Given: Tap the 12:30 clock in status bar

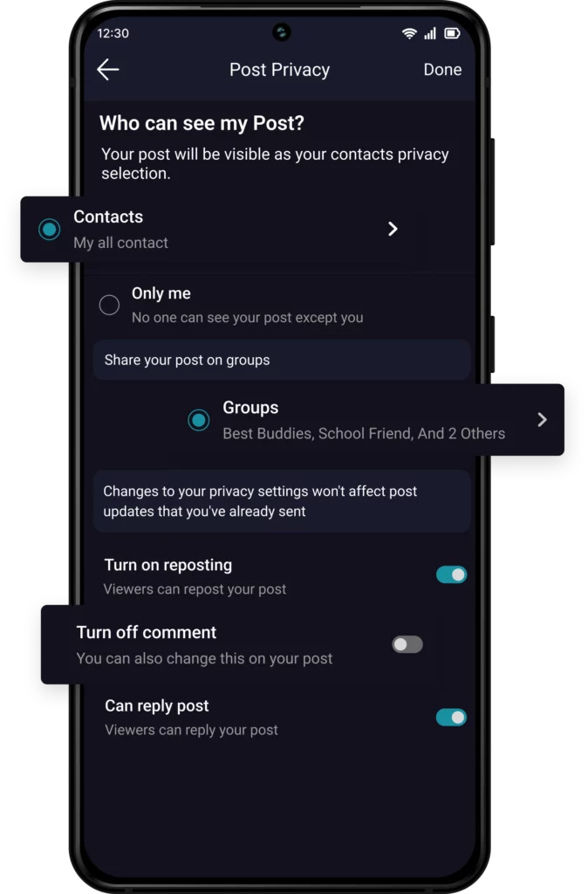Looking at the screenshot, I should coord(113,33).
